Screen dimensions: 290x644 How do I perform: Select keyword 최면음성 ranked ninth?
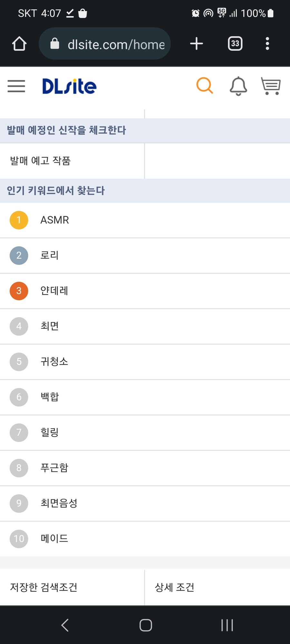[x=59, y=503]
